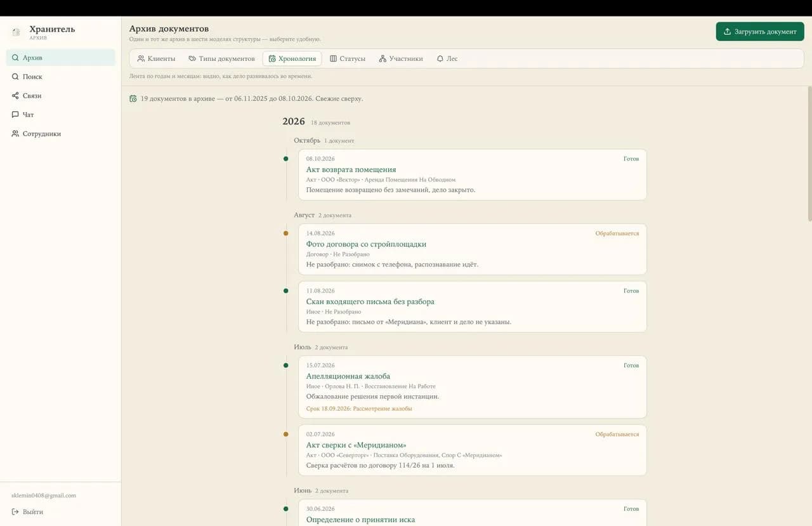The height and width of the screenshot is (526, 812).
Task: Open Акт сверки с «Меридианом» document
Action: pos(356,445)
